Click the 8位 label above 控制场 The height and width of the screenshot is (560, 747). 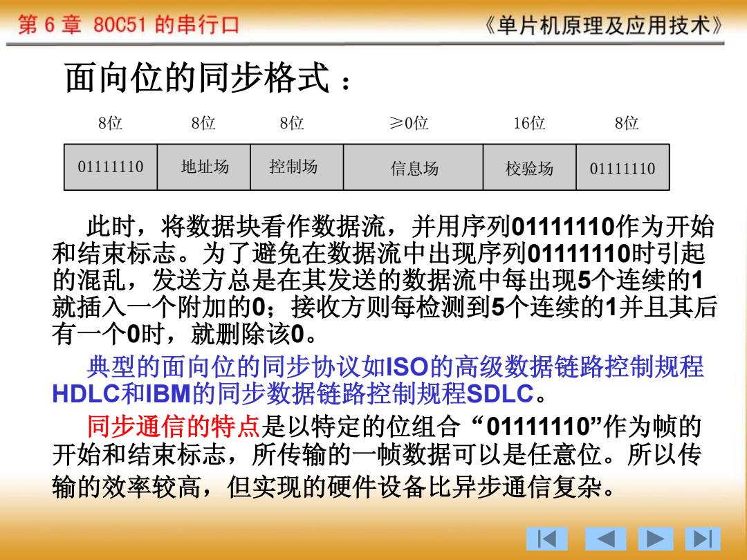[292, 123]
